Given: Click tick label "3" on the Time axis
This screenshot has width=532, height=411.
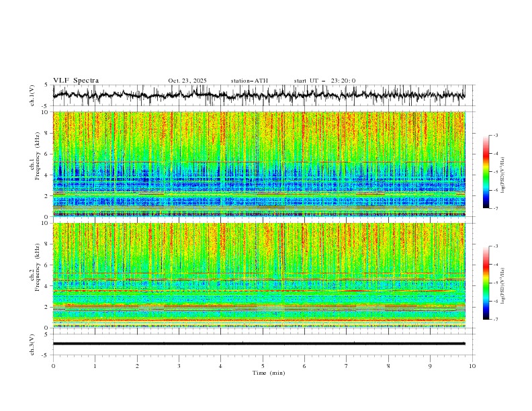Looking at the screenshot, I should (x=179, y=366).
